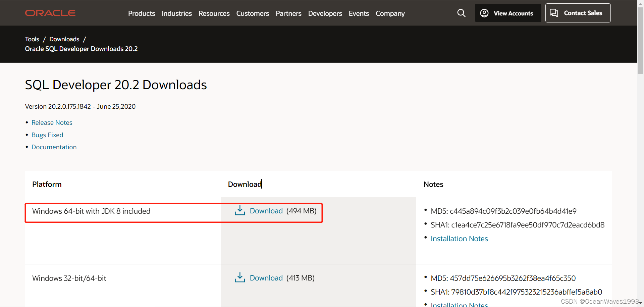
Task: Click the Oracle logo
Action: coord(50,13)
